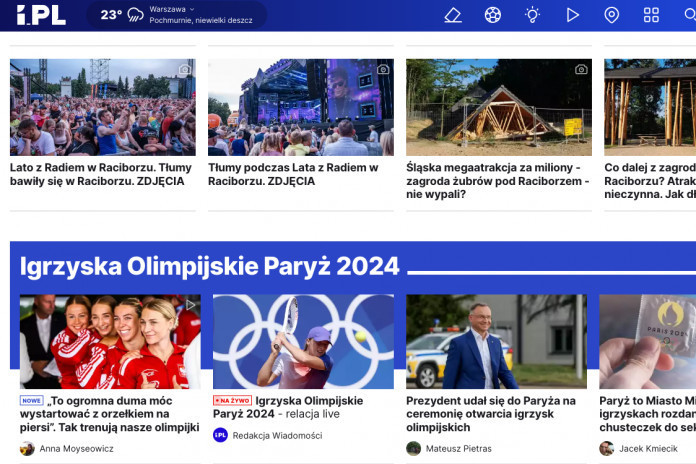Open the grid menu icon

651,15
